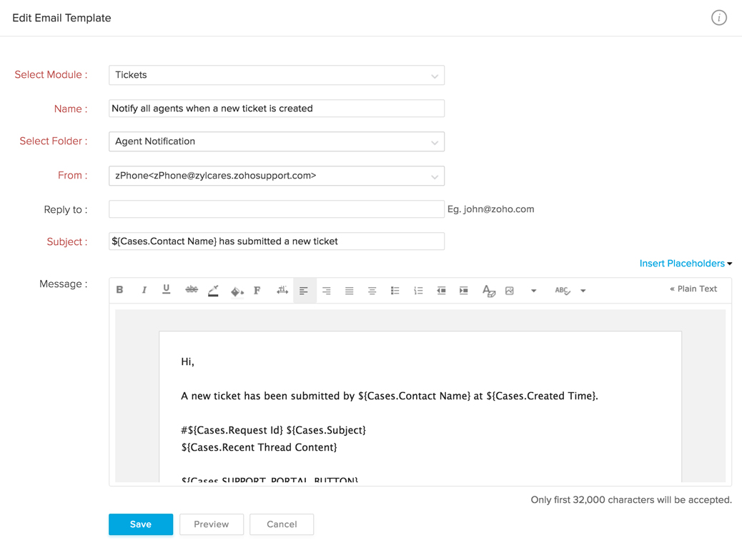The image size is (742, 560).
Task: Open the Insert Placeholders menu
Action: coord(685,264)
